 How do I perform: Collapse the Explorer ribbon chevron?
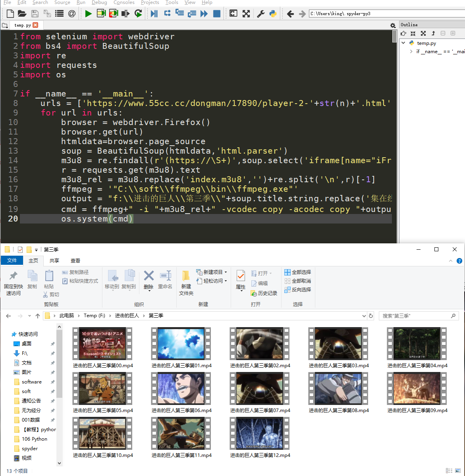point(450,261)
